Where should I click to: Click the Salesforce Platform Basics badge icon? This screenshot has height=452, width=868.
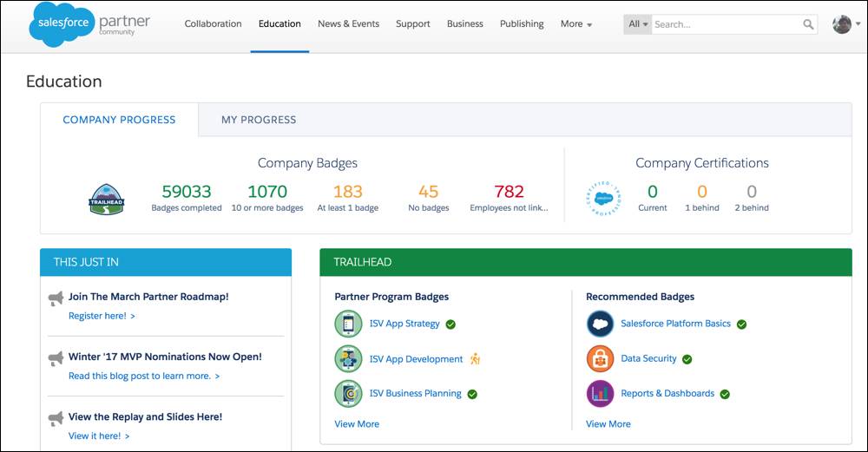point(600,324)
